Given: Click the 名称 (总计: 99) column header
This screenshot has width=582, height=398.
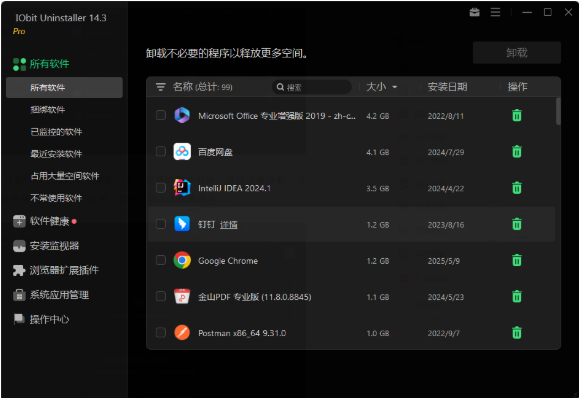Looking at the screenshot, I should pyautogui.click(x=203, y=87).
